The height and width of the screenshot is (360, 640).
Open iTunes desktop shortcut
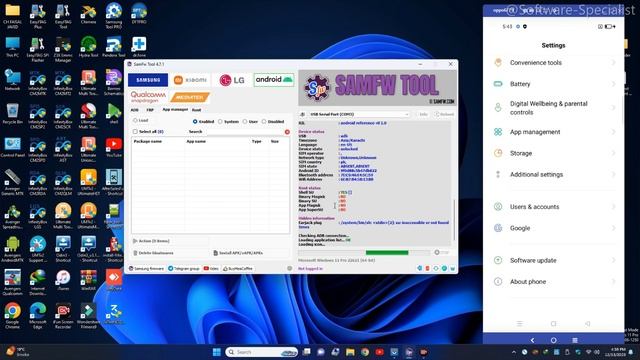point(63,281)
